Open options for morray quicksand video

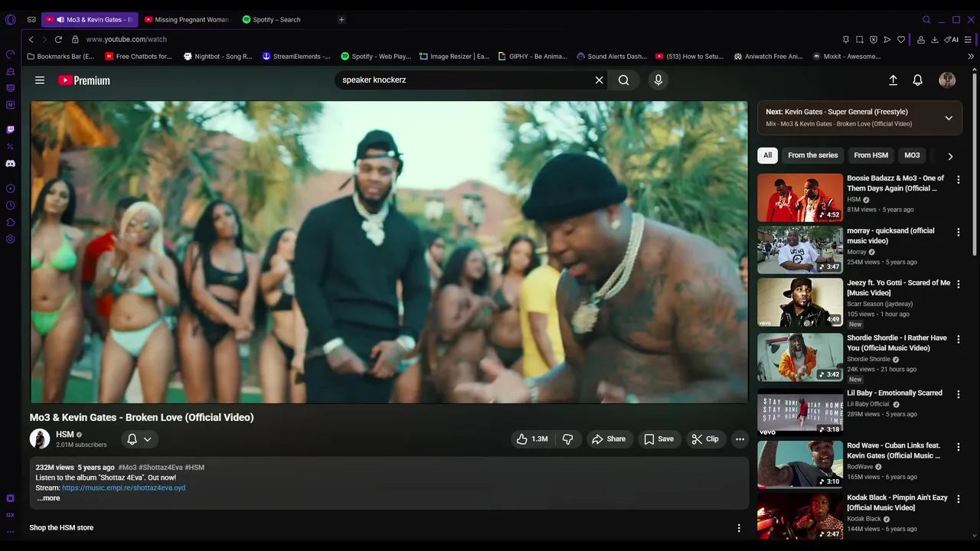click(x=958, y=232)
